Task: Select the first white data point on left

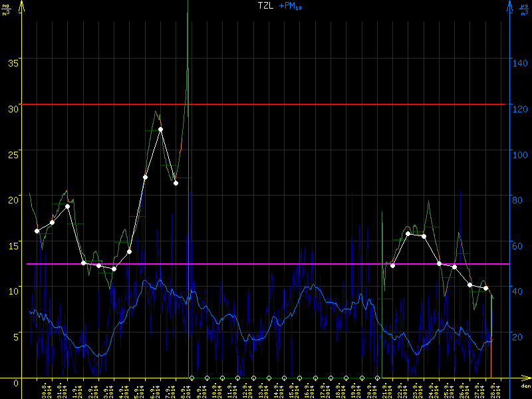Action: [x=37, y=231]
